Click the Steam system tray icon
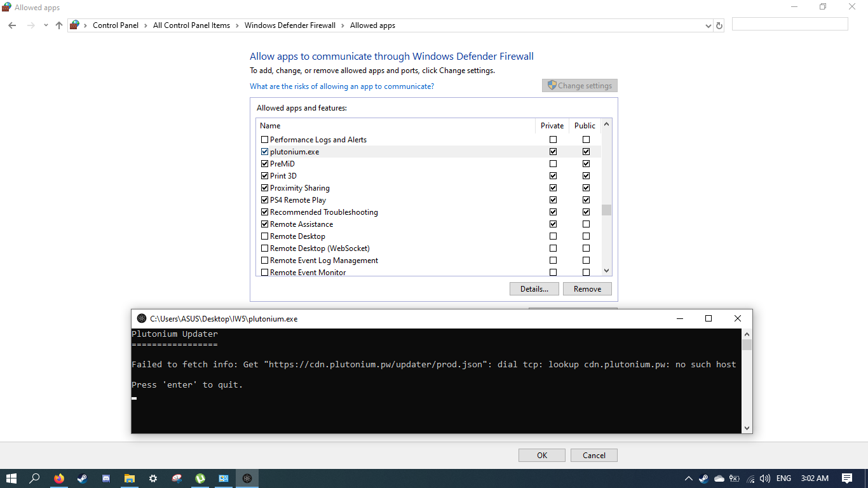This screenshot has height=488, width=868. [703, 478]
